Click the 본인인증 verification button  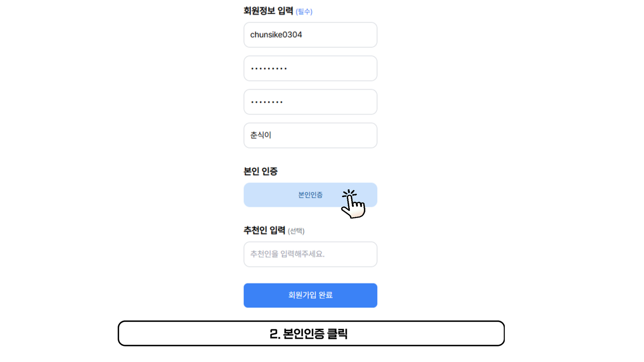pos(310,195)
